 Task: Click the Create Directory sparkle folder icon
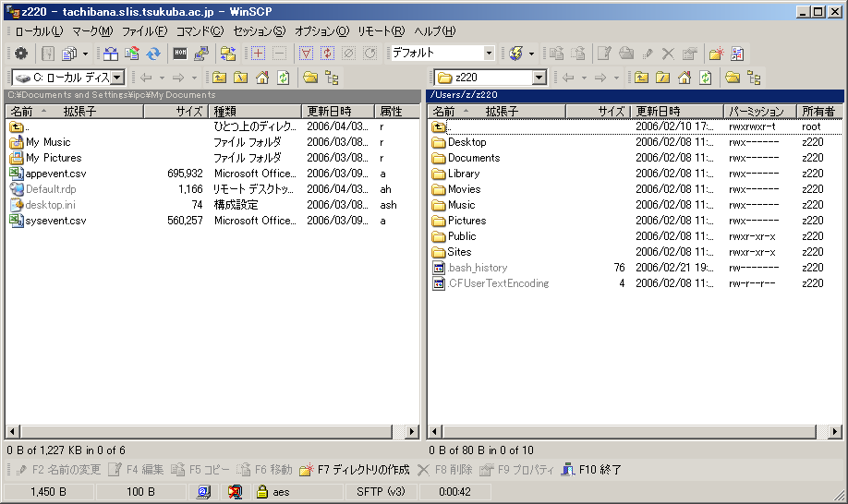(x=716, y=54)
